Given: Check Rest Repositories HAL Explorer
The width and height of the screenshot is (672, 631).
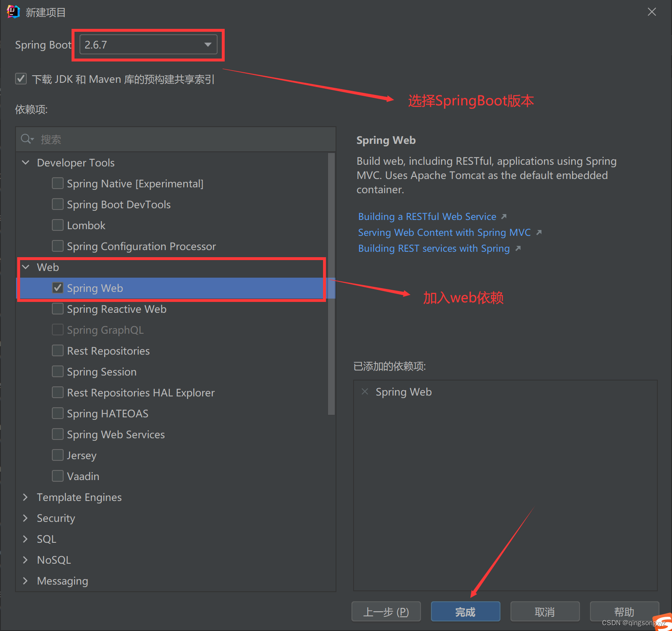Looking at the screenshot, I should [x=58, y=392].
